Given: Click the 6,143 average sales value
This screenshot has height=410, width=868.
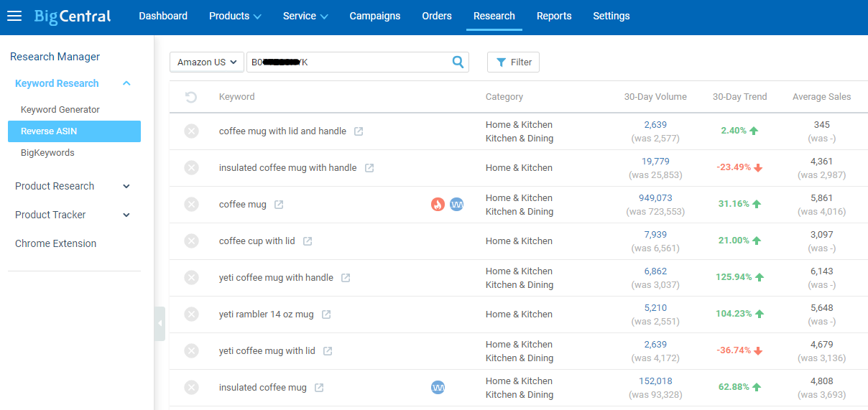Looking at the screenshot, I should (822, 271).
